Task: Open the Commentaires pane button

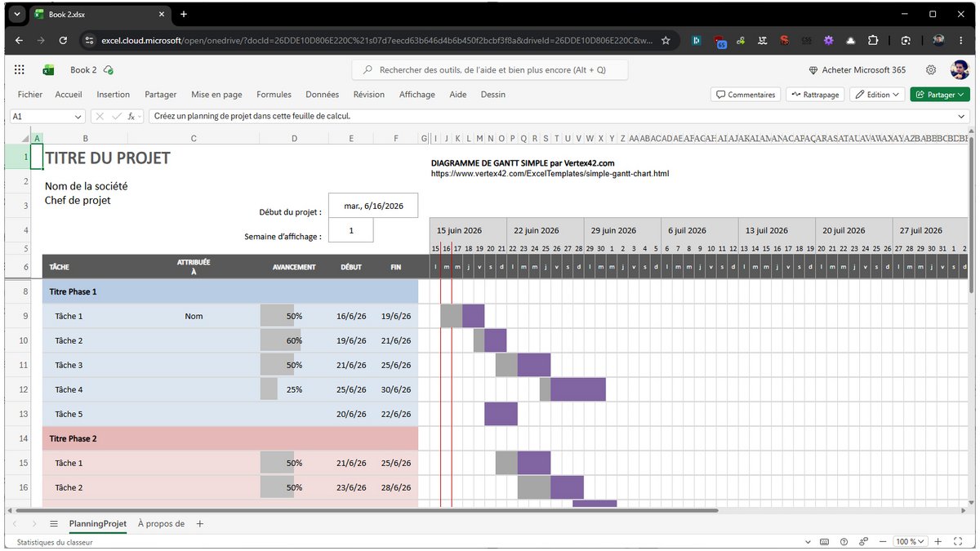Action: click(x=746, y=95)
